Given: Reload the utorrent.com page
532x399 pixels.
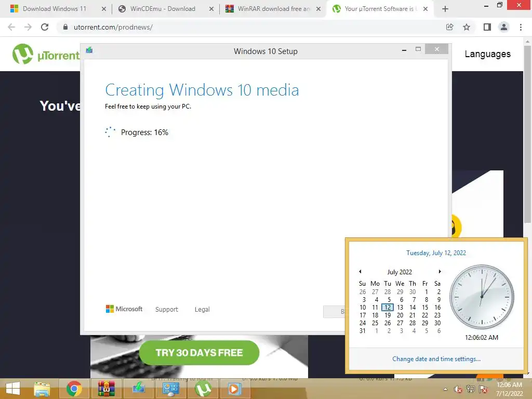Looking at the screenshot, I should coord(45,27).
